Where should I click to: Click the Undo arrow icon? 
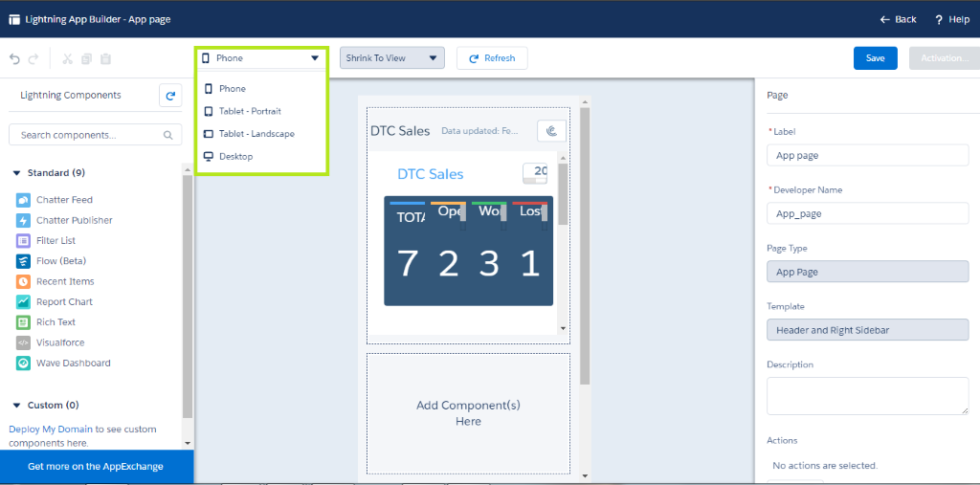point(15,58)
